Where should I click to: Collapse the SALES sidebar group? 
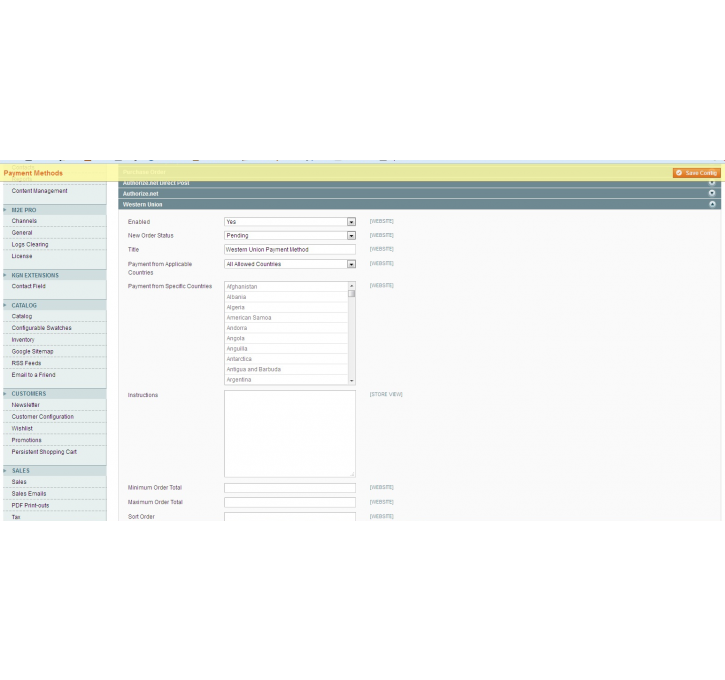tap(55, 471)
